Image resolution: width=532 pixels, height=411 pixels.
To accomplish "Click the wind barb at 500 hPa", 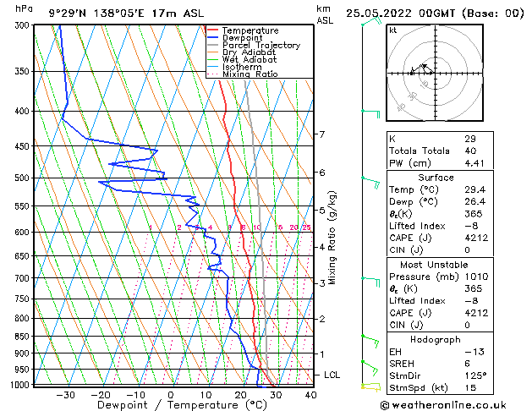I will point(370,183).
